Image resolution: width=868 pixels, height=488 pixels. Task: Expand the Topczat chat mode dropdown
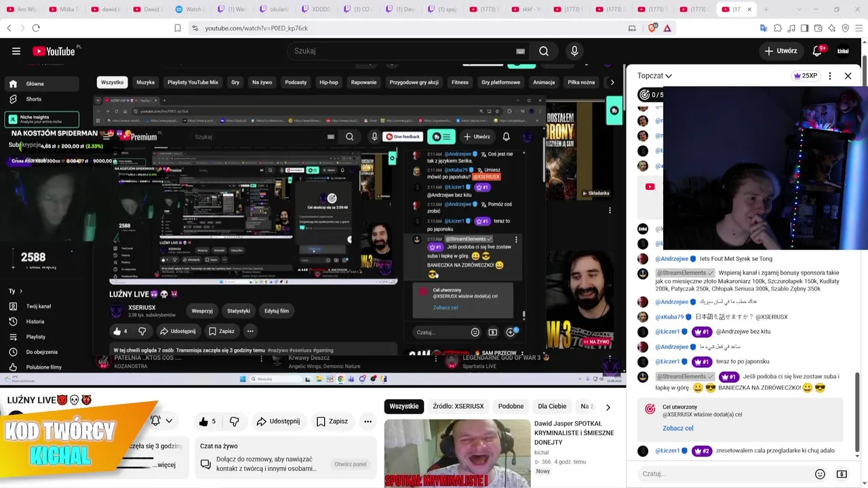coord(654,76)
